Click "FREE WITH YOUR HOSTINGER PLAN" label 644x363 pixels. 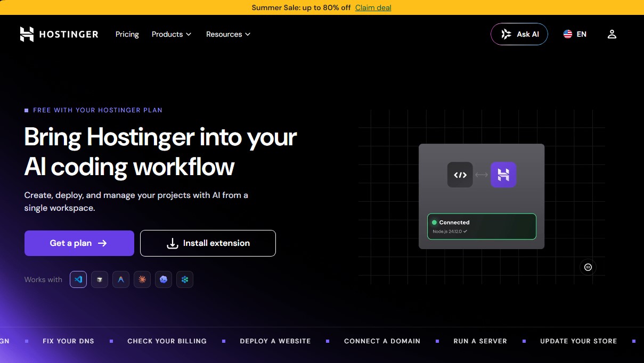coord(97,110)
